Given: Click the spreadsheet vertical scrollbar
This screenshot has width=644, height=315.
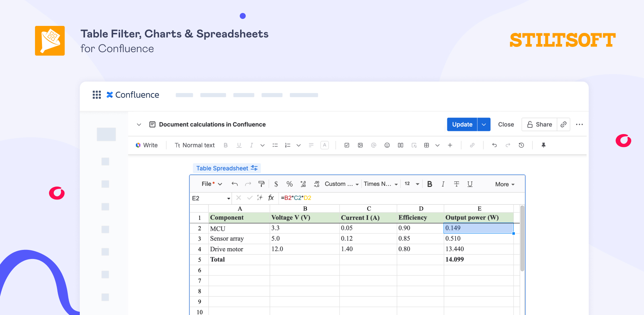Looking at the screenshot, I should pos(522,238).
